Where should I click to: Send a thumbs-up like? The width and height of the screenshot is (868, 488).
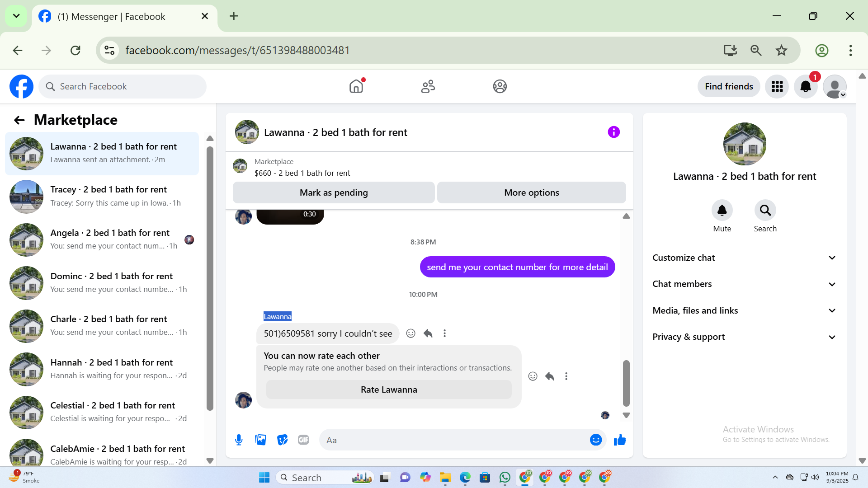620,440
